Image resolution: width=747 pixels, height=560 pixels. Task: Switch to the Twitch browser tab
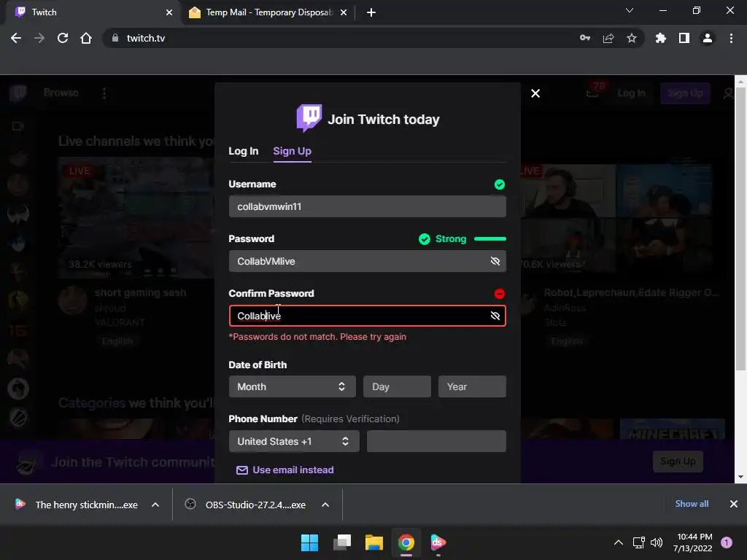pyautogui.click(x=90, y=12)
